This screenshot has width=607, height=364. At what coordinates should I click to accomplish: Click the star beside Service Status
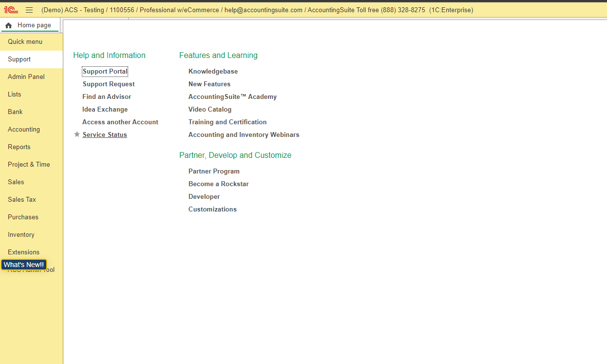point(77,134)
